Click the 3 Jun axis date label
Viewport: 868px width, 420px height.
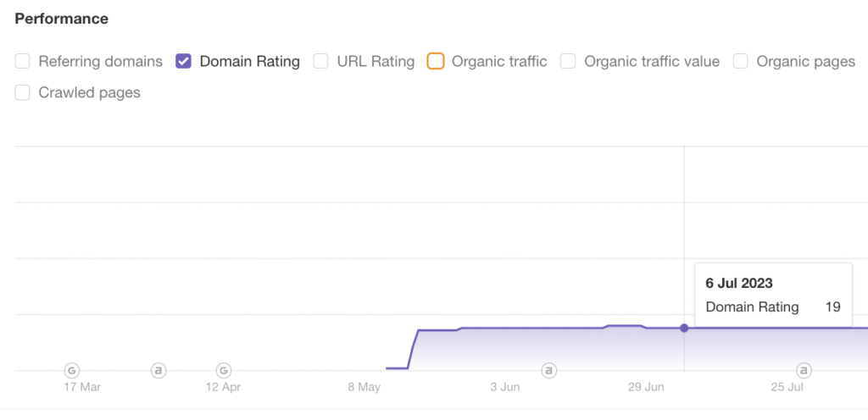[x=504, y=388]
